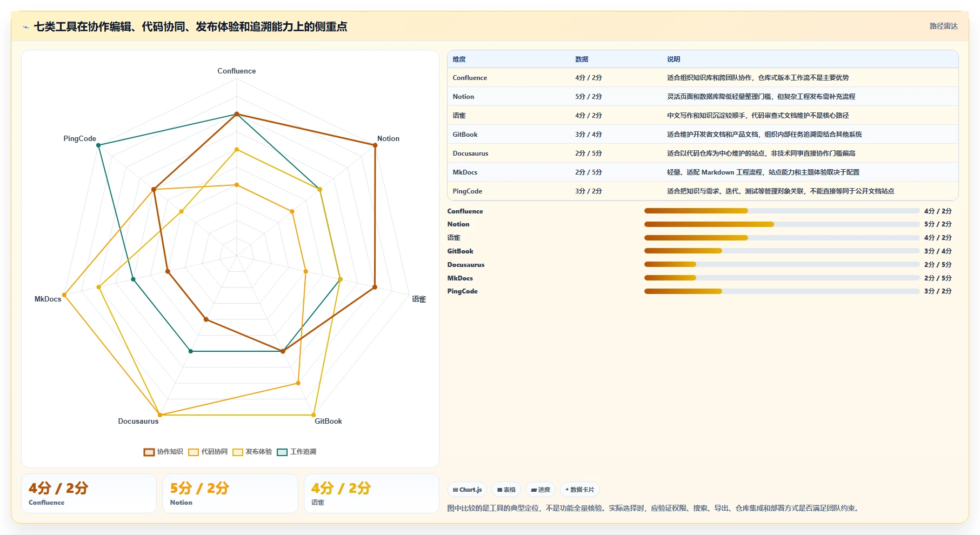Click the Notion progress bar
Image resolution: width=980 pixels, height=535 pixels.
(782, 224)
